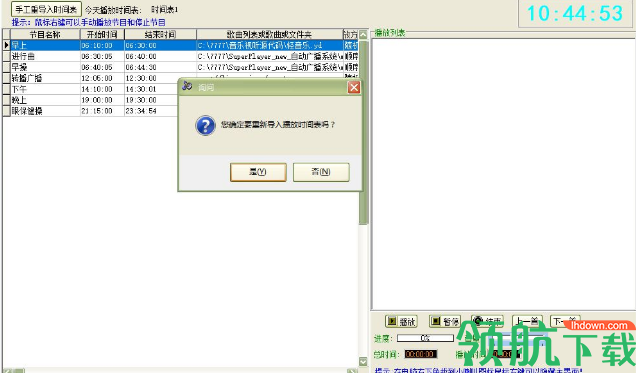The width and height of the screenshot is (636, 373).
Task: Click schedule table scroll-up arrow
Action: 363,34
